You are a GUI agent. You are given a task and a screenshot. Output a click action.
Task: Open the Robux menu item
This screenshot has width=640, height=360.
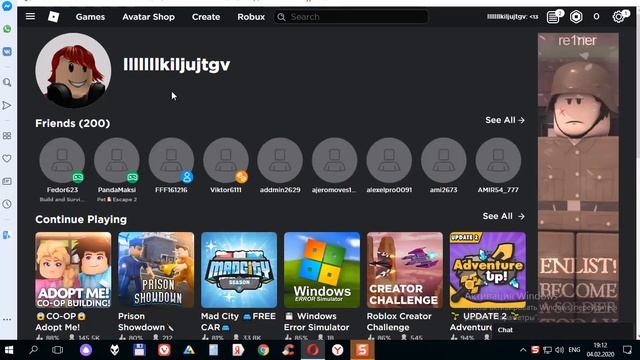point(251,17)
